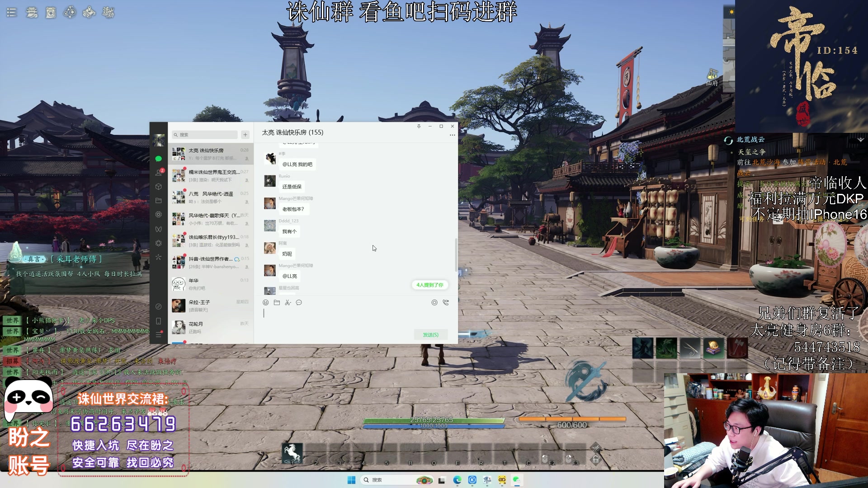Open WeChat contacts with red badge

158,172
